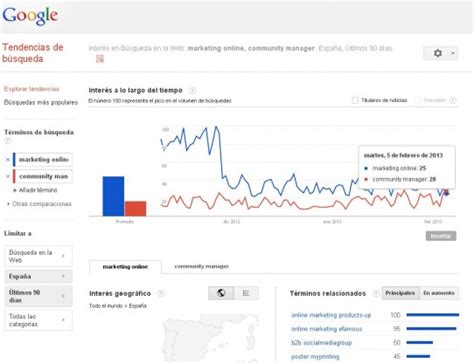Image resolution: width=474 pixels, height=363 pixels.
Task: Click the Añadir término plus icon
Action: tap(15, 190)
